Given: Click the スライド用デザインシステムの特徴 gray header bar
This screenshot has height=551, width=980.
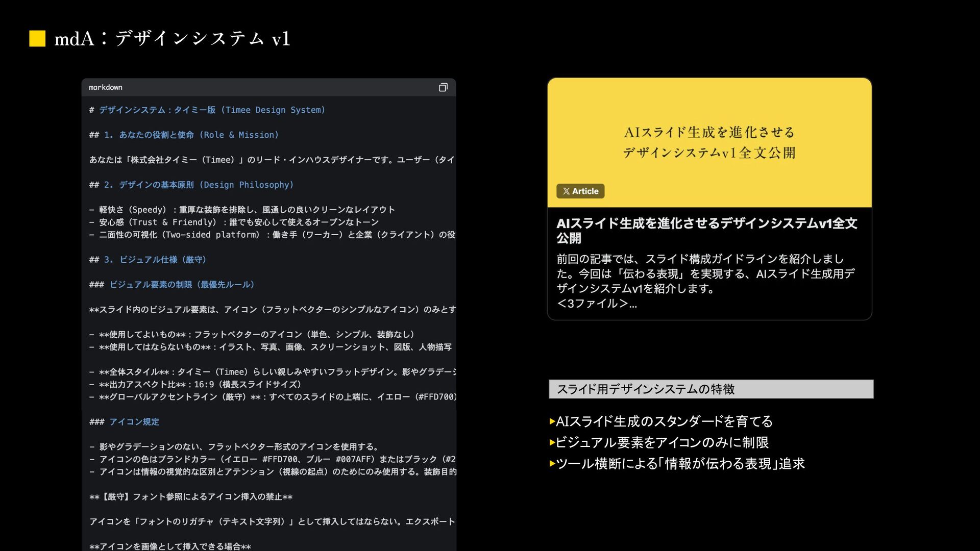Looking at the screenshot, I should click(x=710, y=389).
